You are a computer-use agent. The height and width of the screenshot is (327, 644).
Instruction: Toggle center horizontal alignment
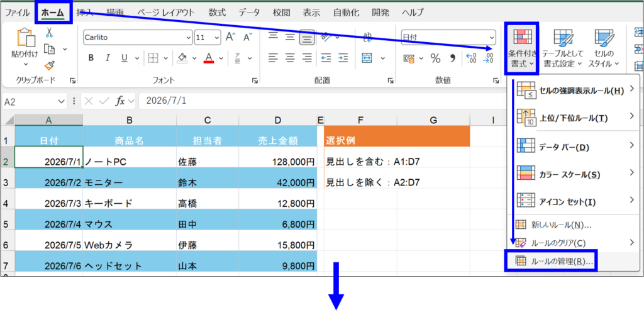pyautogui.click(x=290, y=58)
